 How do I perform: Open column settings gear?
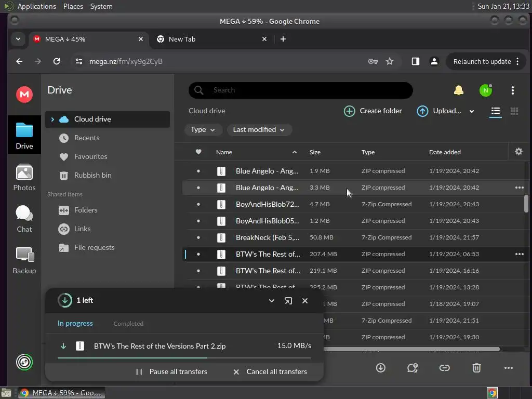pos(518,152)
